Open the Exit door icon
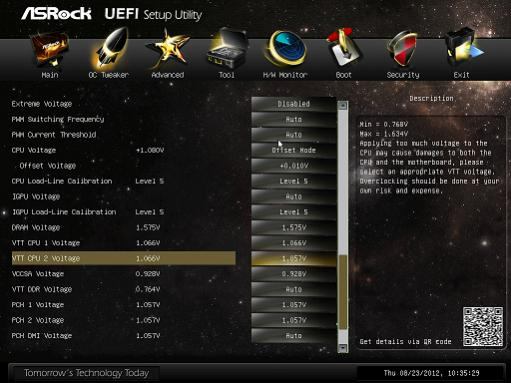This screenshot has height=383, width=511. (463, 48)
